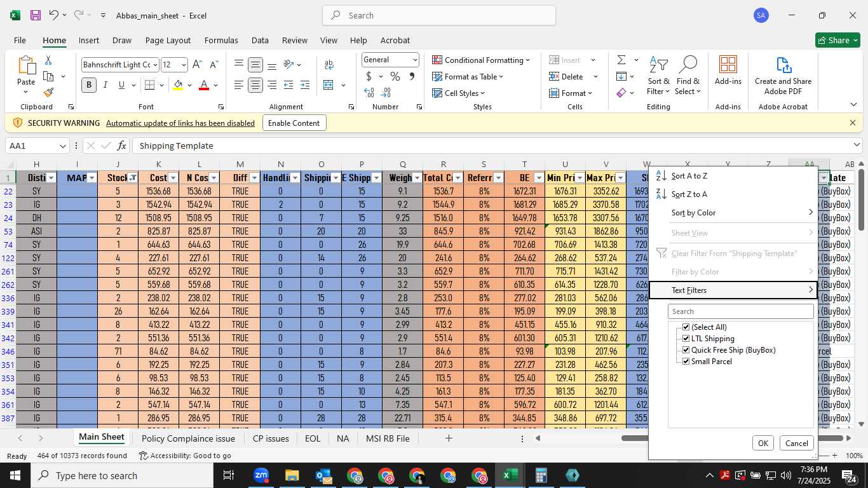
Task: Open the CP issues sheet tab
Action: [x=271, y=438]
